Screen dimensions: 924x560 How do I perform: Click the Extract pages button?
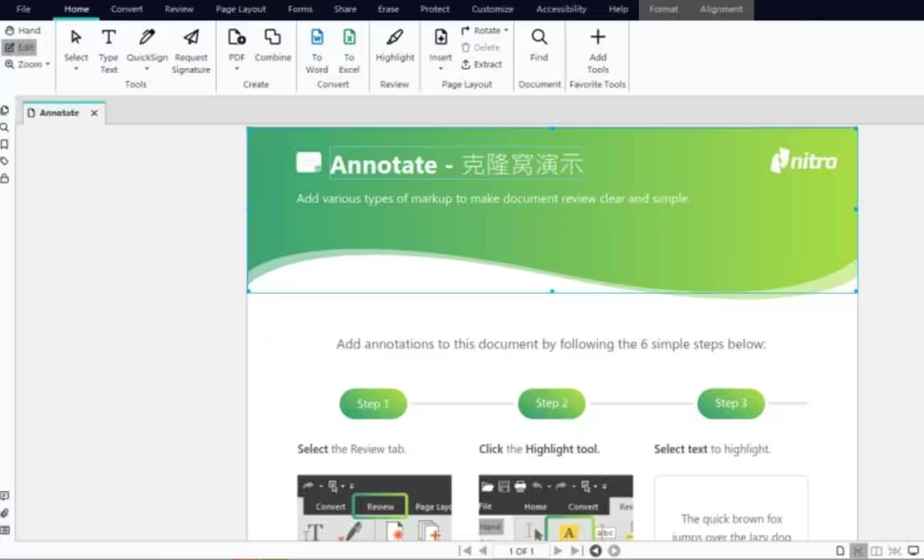click(482, 64)
